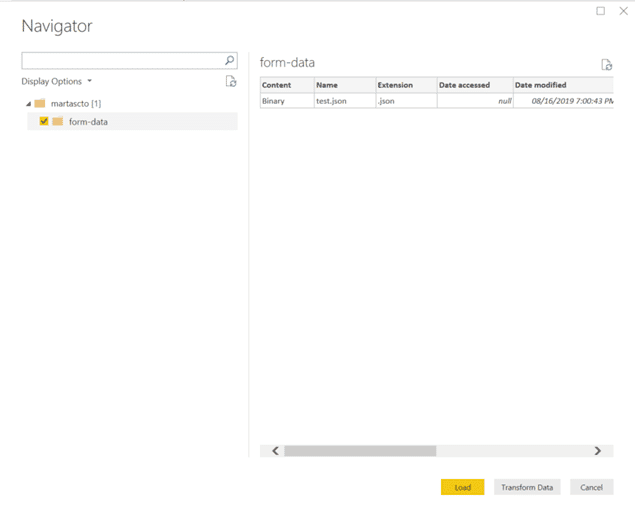Image resolution: width=635 pixels, height=507 pixels.
Task: Click the Date accessed column header
Action: point(475,85)
